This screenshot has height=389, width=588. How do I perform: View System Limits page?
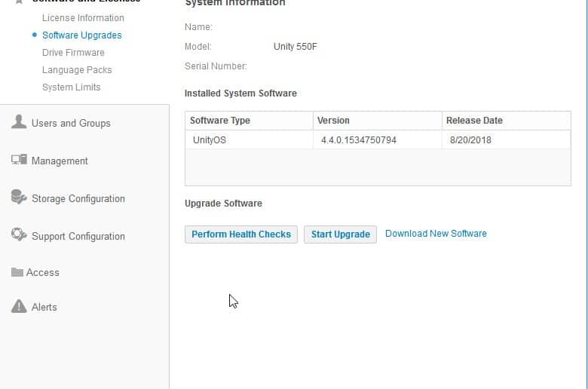coord(72,87)
